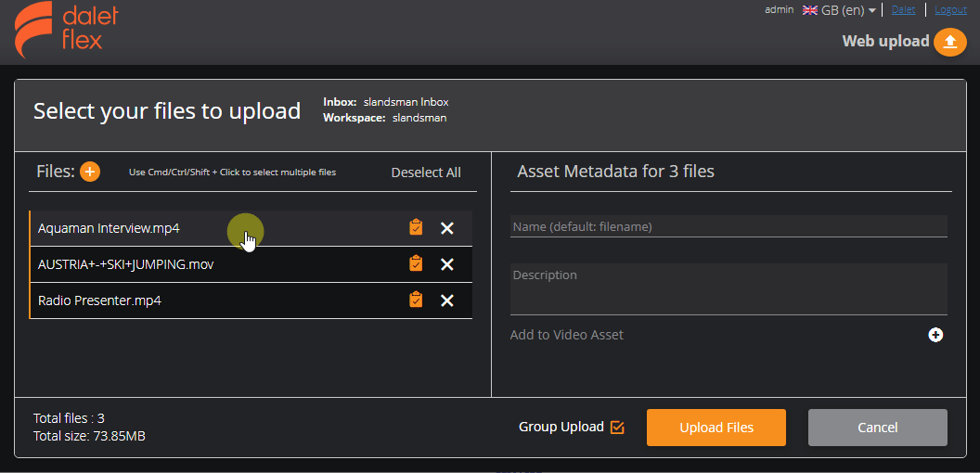Select the Radio Presenter.mp4 file row
This screenshot has height=473, width=980.
(x=251, y=300)
